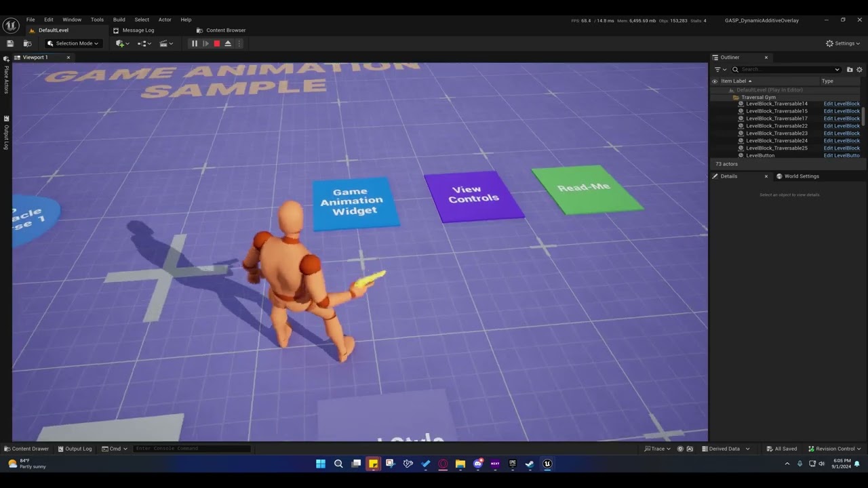
Task: Open the Outliner filter dropdown
Action: coord(720,70)
